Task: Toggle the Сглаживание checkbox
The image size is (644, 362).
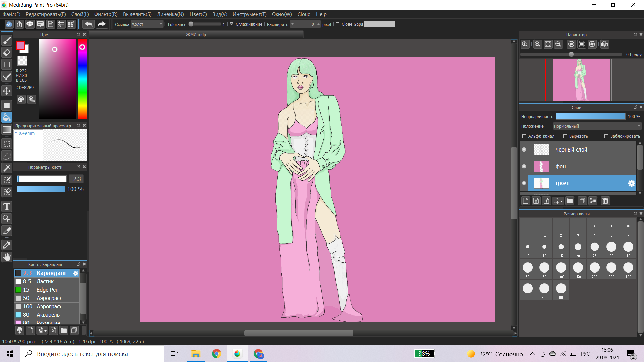Action: [231, 24]
